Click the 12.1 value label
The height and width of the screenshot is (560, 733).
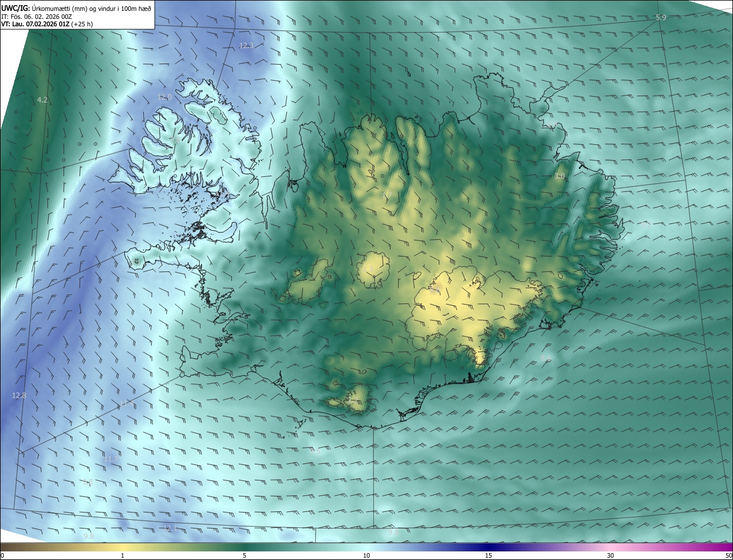click(x=170, y=527)
